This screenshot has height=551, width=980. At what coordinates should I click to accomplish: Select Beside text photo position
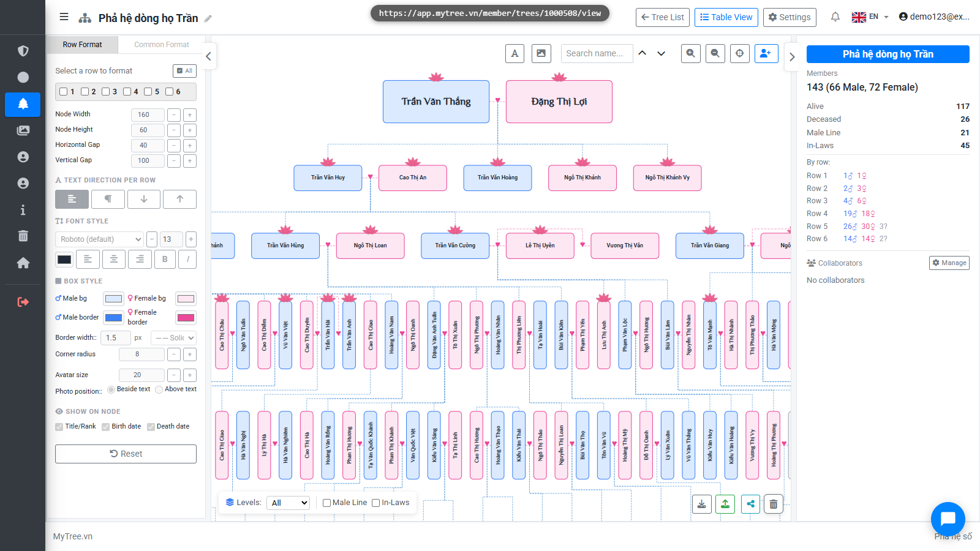click(x=111, y=389)
